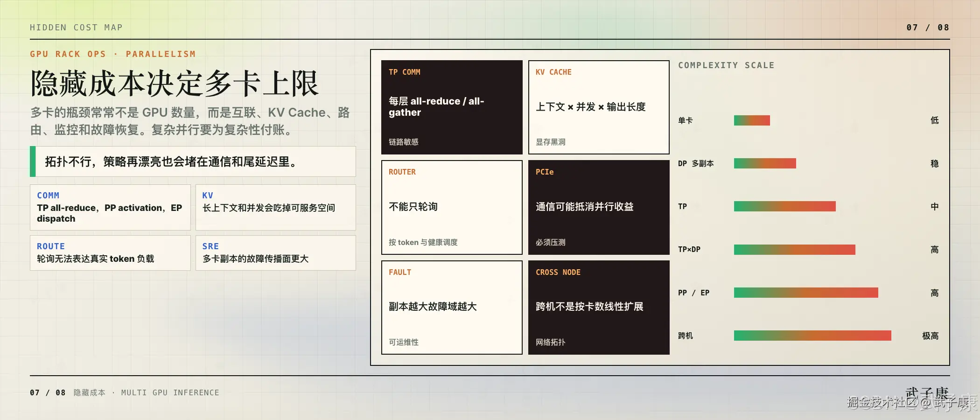Click the 单卡 row label
Screen dimensions: 980x420
point(686,120)
